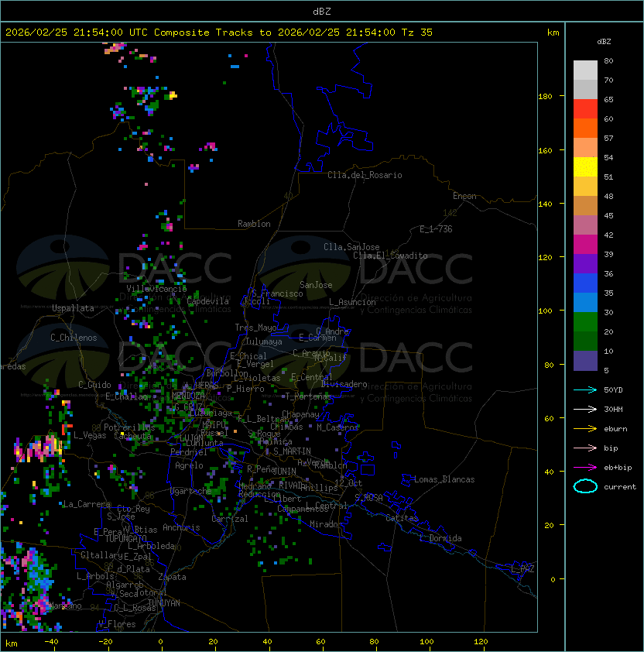Click the C_Guido place label

(94, 385)
